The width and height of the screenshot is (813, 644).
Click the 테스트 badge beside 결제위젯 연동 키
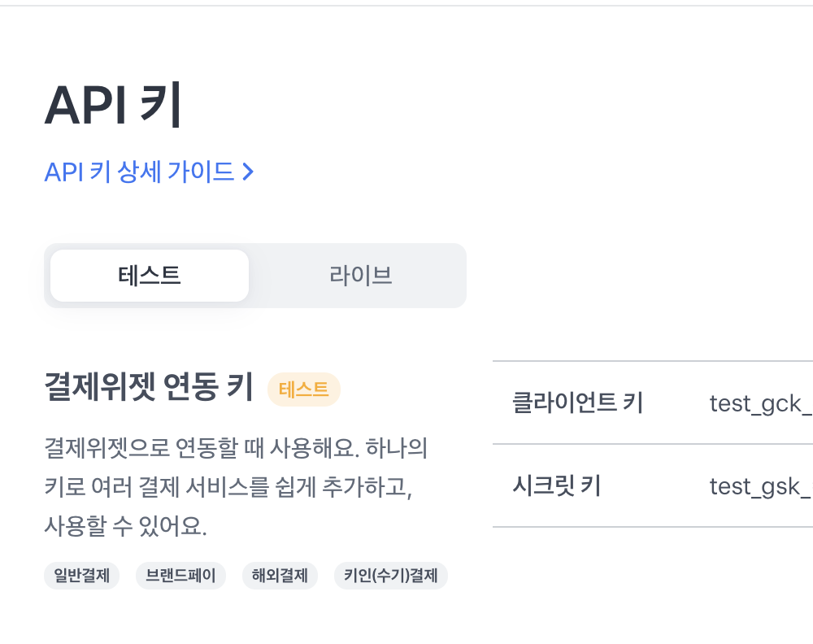point(304,389)
